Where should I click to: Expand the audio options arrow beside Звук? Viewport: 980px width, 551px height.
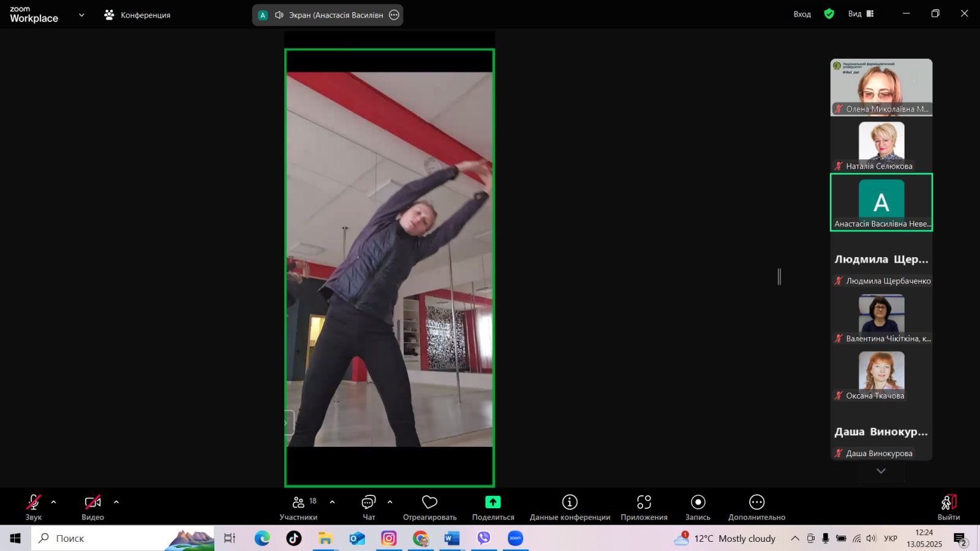pos(53,502)
